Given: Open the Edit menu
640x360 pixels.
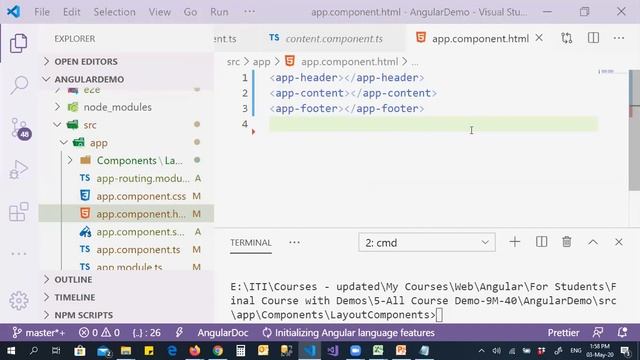Looking at the screenshot, I should [71, 12].
